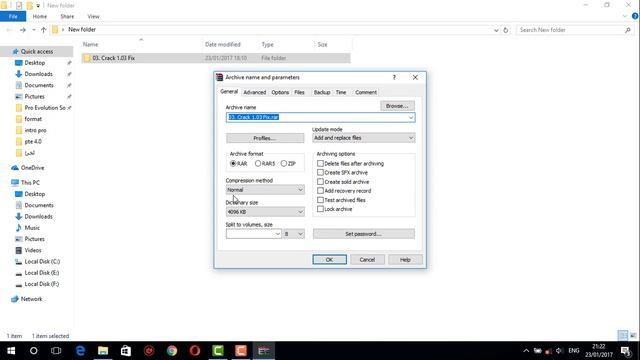Open Cortana search circle in taskbar
640x360 pixels.
[x=34, y=351]
